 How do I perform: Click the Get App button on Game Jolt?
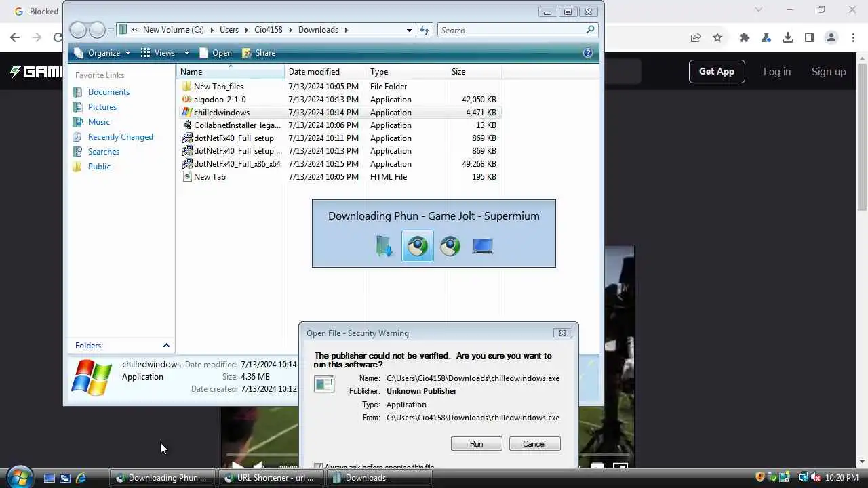[717, 71]
